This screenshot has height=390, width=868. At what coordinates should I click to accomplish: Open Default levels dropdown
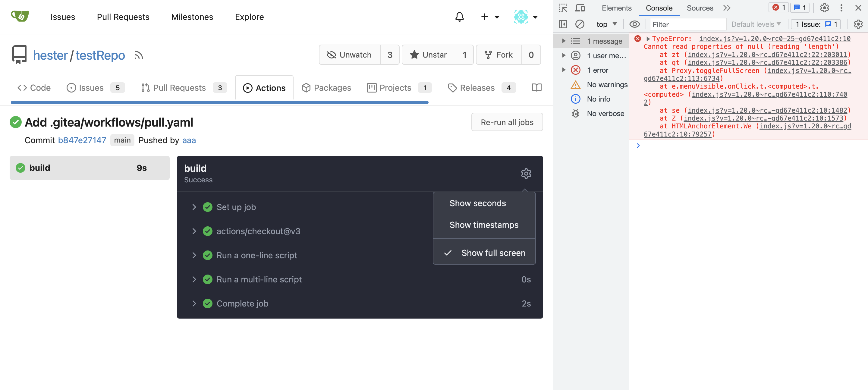tap(756, 24)
